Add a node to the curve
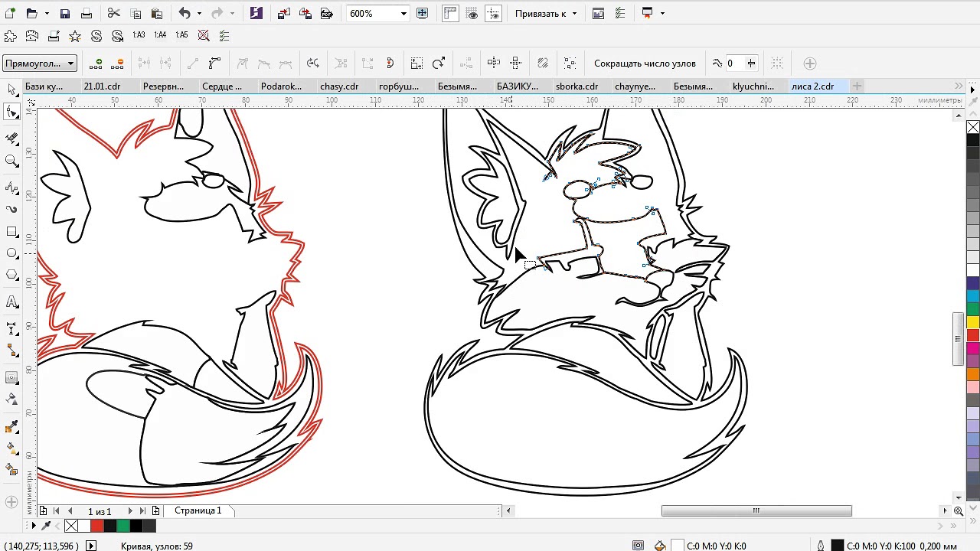This screenshot has height=551, width=980. coord(96,64)
